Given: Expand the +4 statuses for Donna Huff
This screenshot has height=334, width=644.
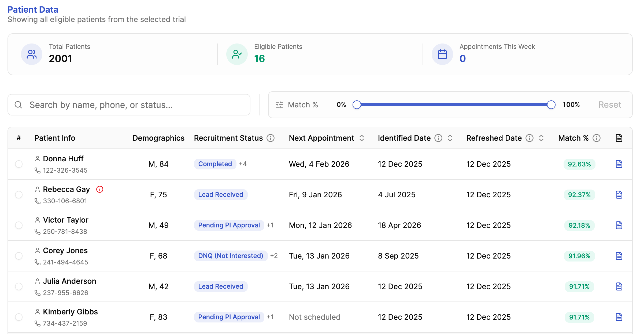Looking at the screenshot, I should (x=243, y=164).
